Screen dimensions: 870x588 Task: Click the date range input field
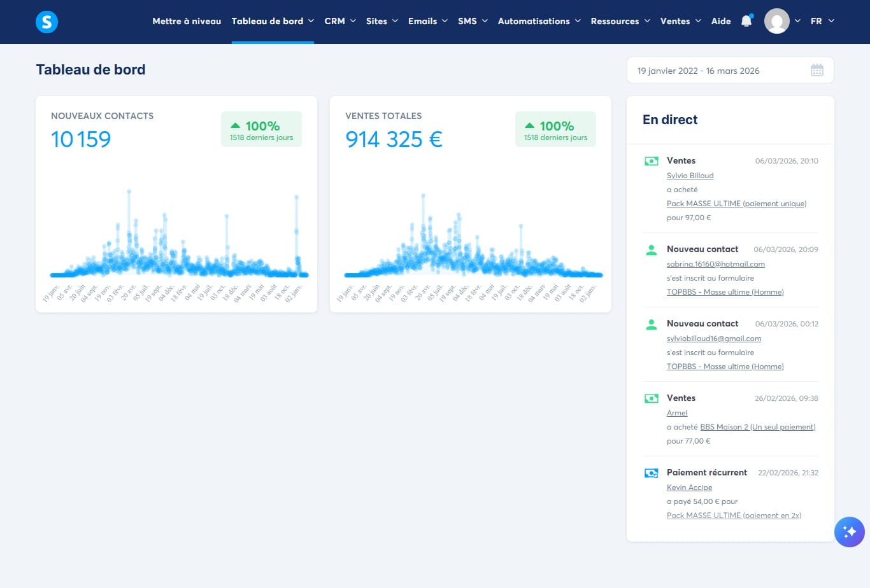(x=731, y=71)
